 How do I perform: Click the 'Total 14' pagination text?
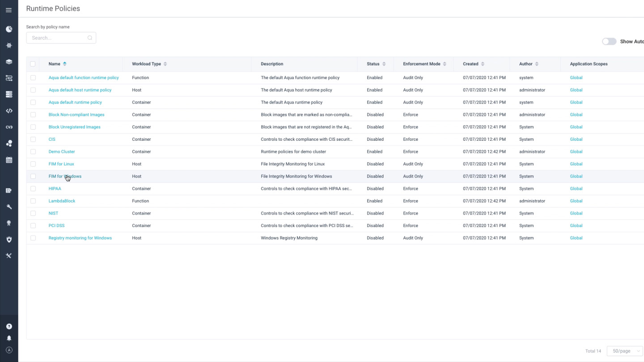(593, 351)
